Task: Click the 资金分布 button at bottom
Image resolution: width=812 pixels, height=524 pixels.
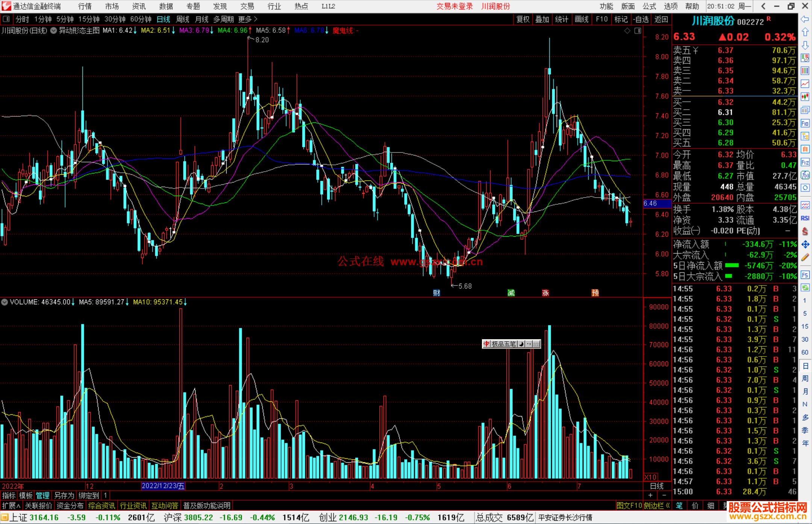Action: point(70,506)
